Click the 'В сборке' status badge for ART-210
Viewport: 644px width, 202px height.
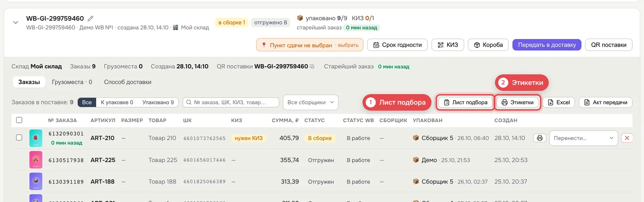coord(320,138)
